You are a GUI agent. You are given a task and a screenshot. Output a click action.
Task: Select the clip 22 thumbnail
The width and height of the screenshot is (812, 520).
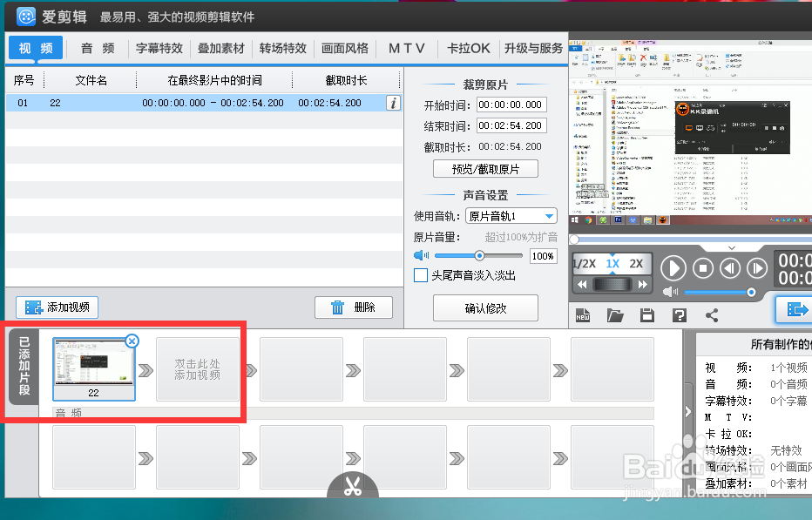(94, 369)
